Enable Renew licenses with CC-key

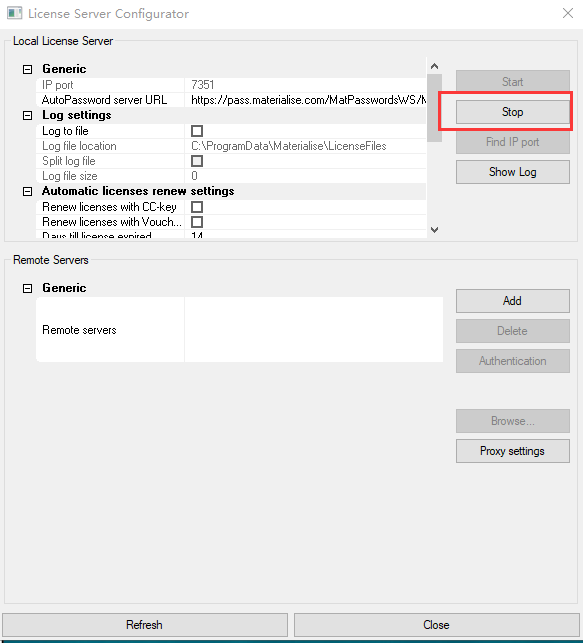197,207
